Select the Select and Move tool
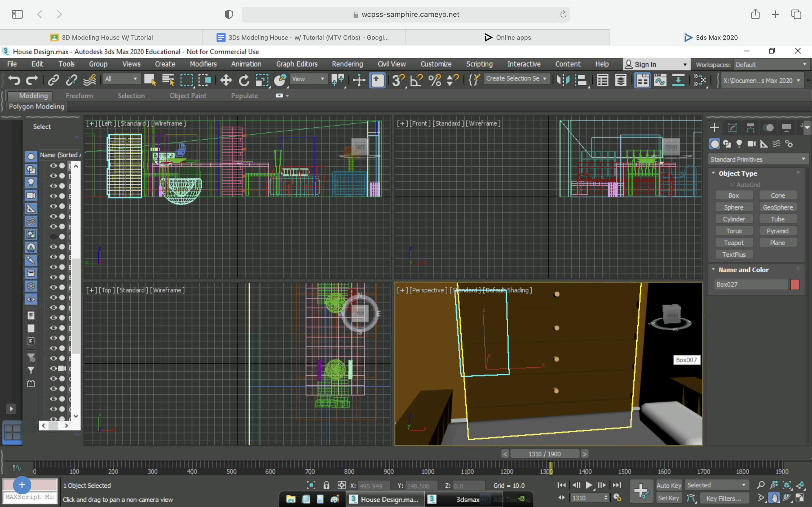This screenshot has width=812, height=507. pyautogui.click(x=226, y=80)
